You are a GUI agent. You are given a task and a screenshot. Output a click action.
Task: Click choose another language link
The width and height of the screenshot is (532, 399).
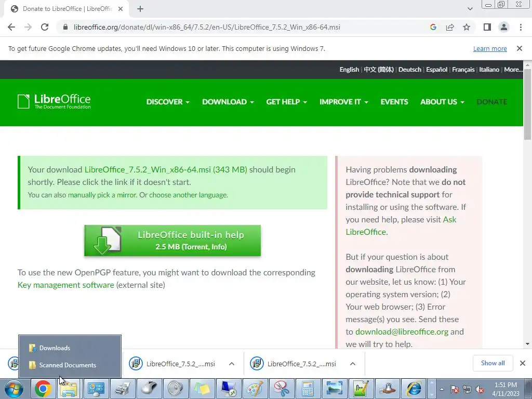coord(188,195)
